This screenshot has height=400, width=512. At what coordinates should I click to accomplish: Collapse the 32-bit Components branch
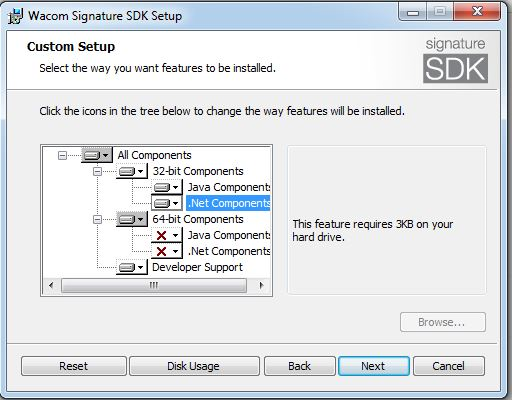pos(97,171)
